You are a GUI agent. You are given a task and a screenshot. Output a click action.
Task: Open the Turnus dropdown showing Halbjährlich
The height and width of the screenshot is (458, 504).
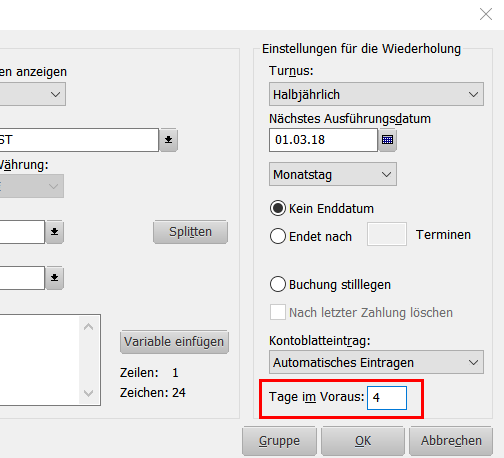coord(376,94)
